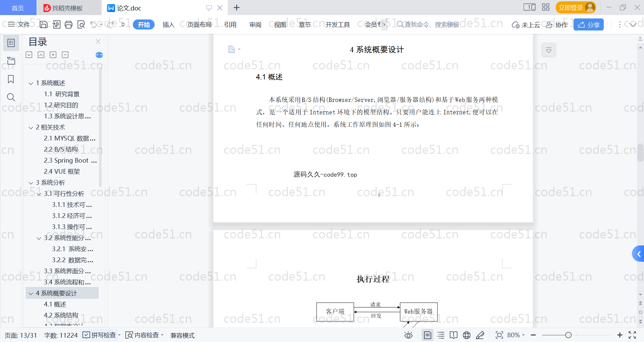Screen dimensions: 644x342
Task: Click the collapse ribbon chevron icon
Action: tap(633, 24)
